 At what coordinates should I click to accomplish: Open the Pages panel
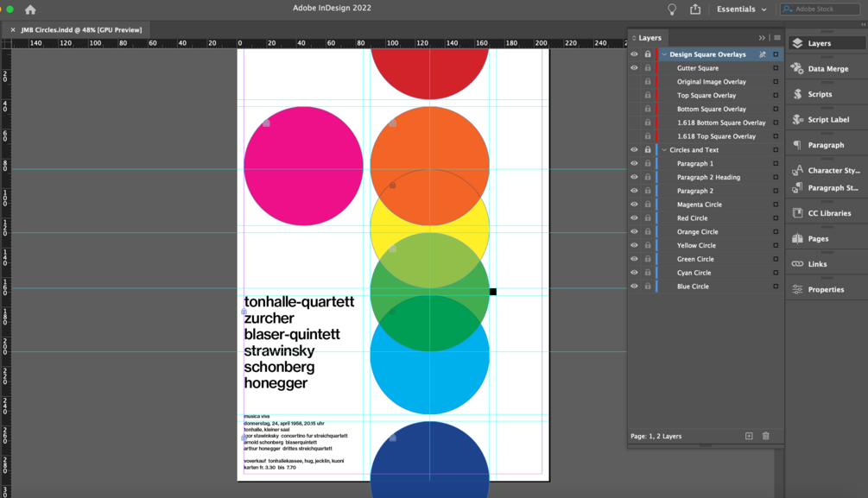coord(827,238)
